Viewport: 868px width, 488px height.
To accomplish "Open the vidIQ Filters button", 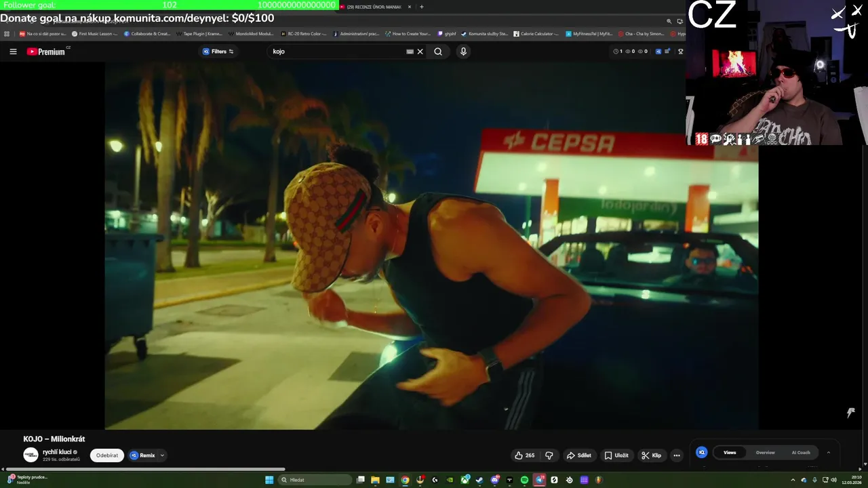I will tap(218, 52).
